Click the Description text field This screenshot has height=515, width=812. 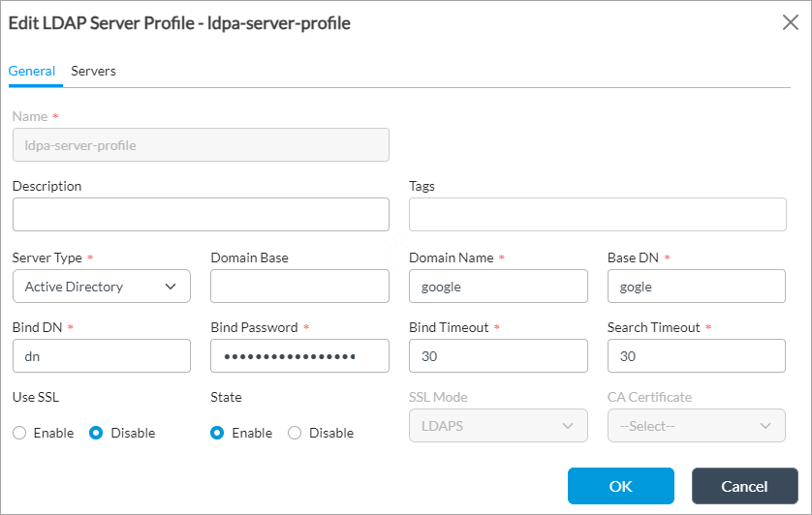coord(201,215)
